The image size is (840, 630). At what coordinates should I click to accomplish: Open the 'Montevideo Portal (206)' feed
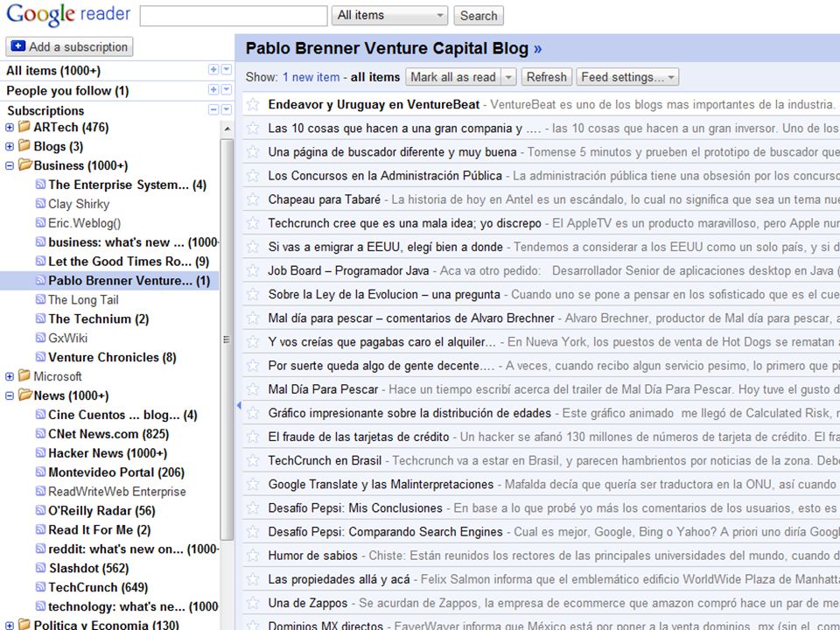[x=116, y=472]
